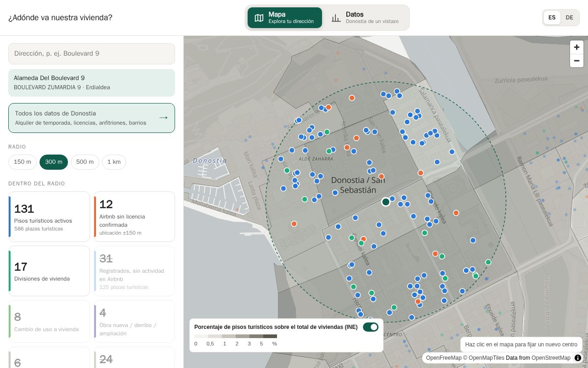Select the 150 m radius option

tap(23, 162)
